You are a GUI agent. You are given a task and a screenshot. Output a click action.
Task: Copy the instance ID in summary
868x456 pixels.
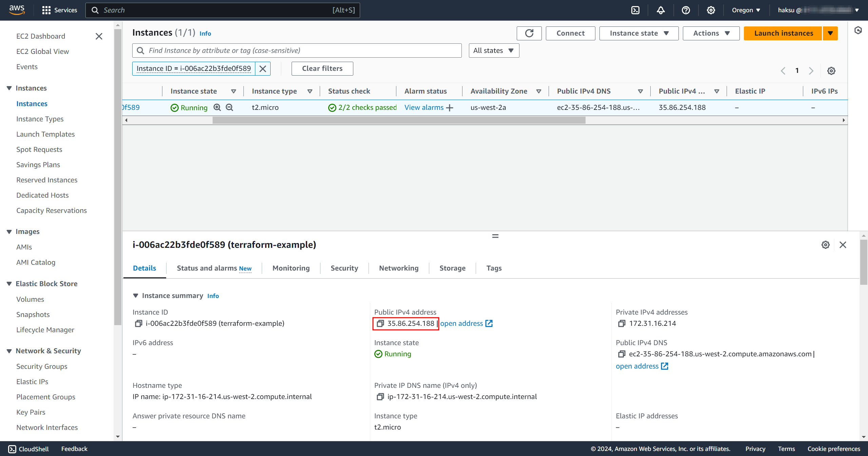pos(138,323)
